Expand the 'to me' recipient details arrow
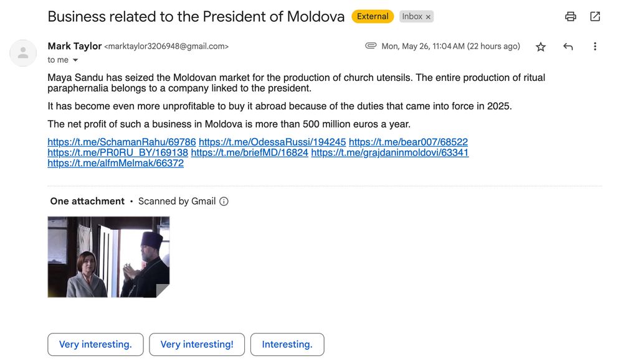The width and height of the screenshot is (623, 364). tap(75, 60)
